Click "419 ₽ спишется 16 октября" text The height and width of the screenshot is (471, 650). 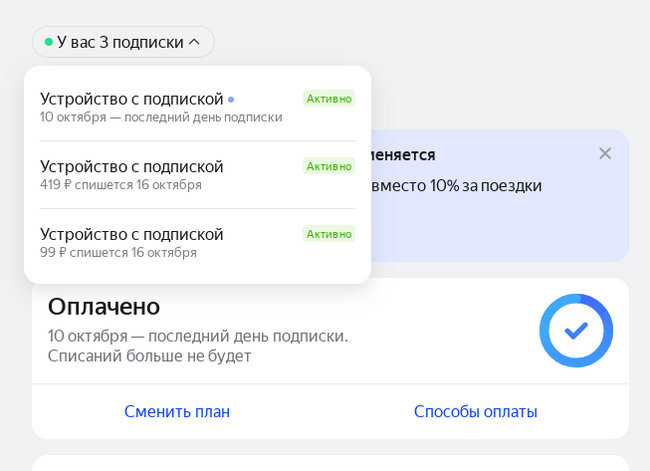tap(121, 185)
